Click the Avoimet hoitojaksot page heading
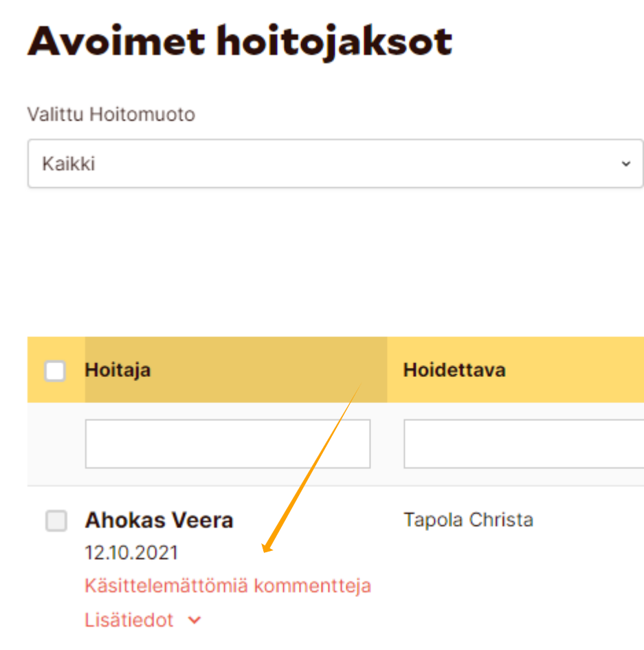Viewport: 644px width, 650px height. [240, 43]
